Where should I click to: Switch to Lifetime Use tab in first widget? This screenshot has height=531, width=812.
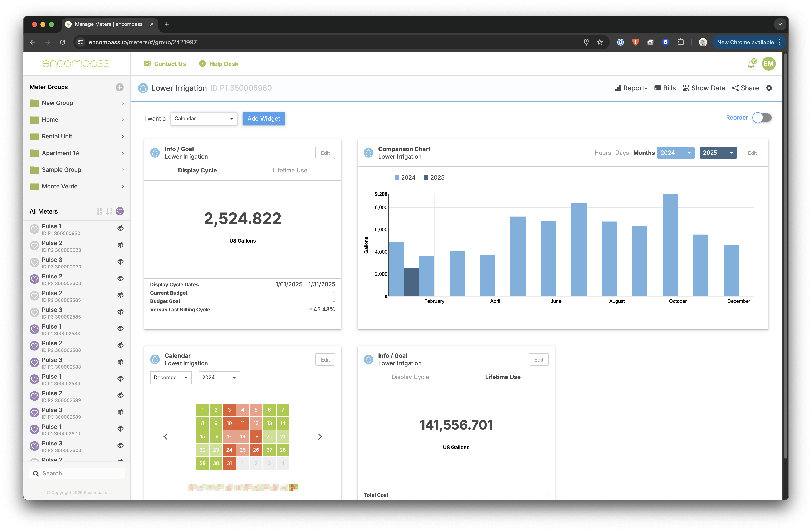tap(290, 170)
